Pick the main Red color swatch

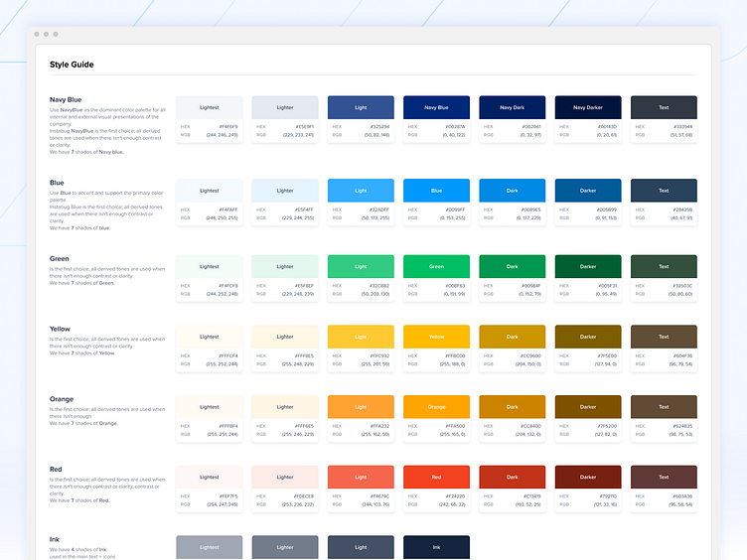[436, 477]
